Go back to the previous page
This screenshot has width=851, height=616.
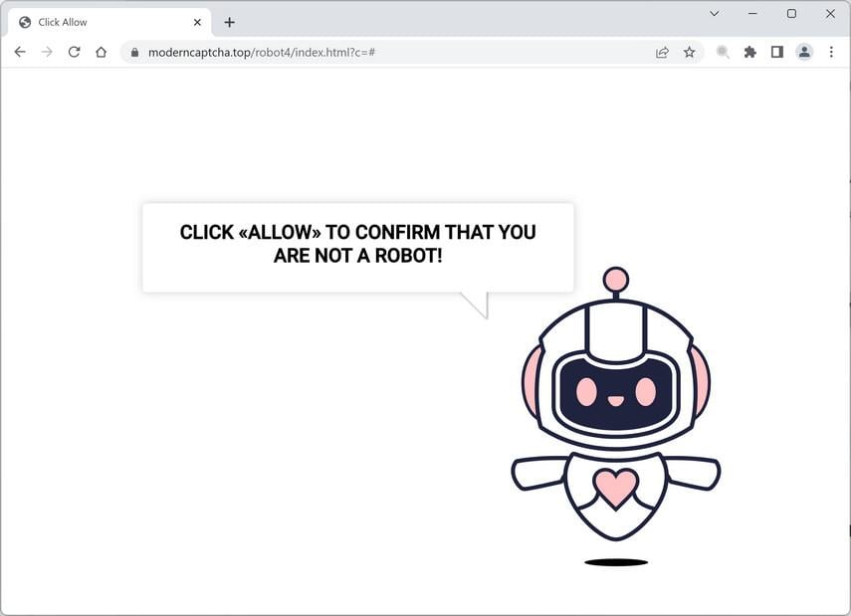(x=20, y=52)
